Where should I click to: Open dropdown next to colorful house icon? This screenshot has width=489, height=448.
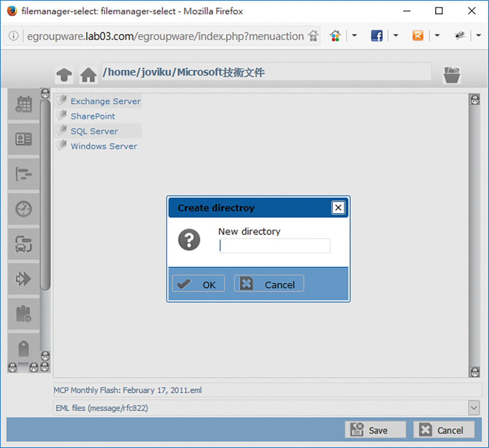click(x=354, y=36)
